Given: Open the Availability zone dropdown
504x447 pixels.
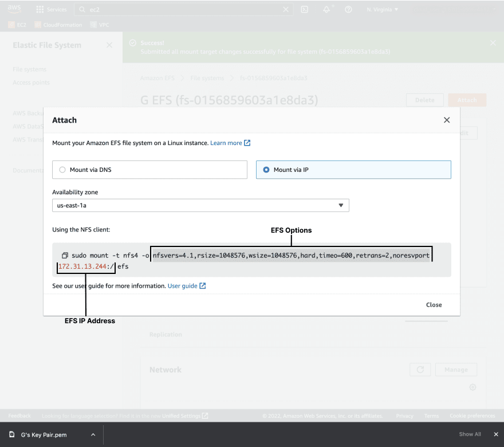Looking at the screenshot, I should point(200,206).
